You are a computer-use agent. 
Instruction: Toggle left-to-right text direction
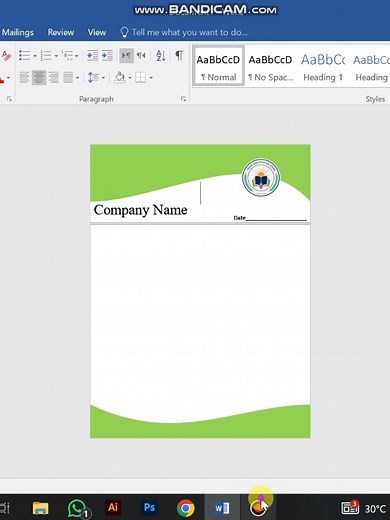click(126, 55)
